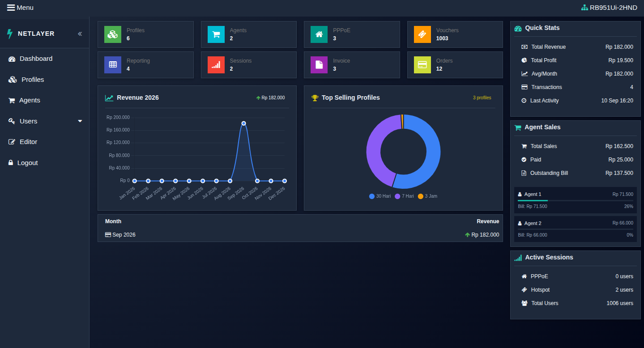The image size is (644, 348).
Task: Open Dashboard in the sidebar
Action: pos(44,59)
